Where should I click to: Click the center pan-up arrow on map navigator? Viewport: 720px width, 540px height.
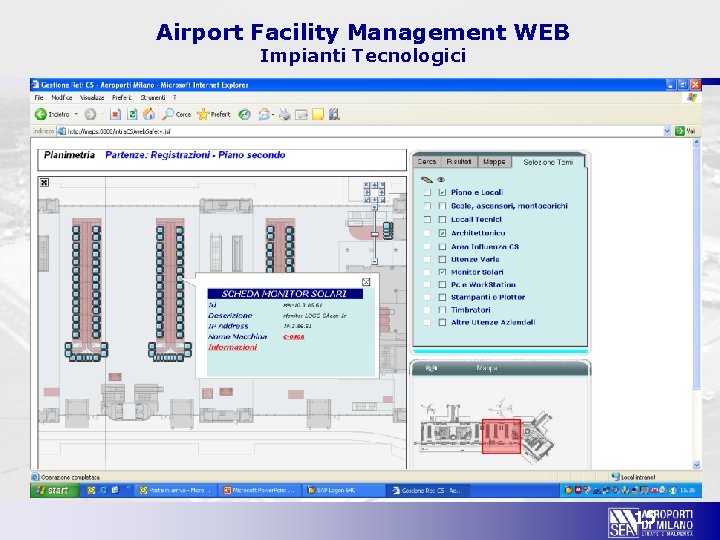(x=375, y=185)
